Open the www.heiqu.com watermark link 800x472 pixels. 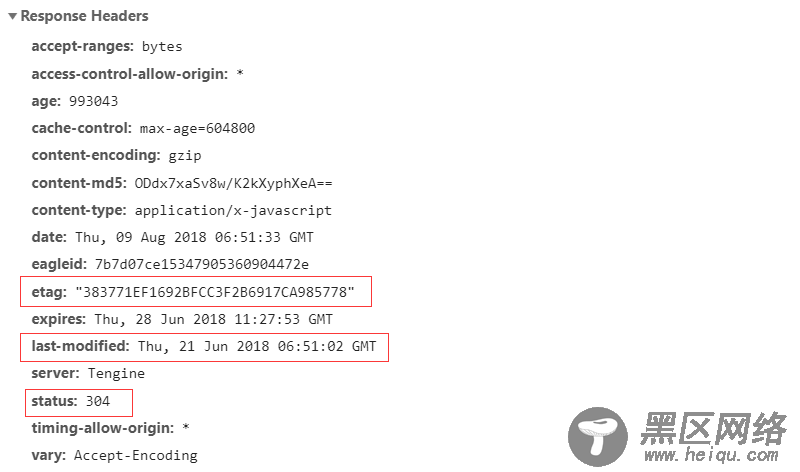click(711, 454)
